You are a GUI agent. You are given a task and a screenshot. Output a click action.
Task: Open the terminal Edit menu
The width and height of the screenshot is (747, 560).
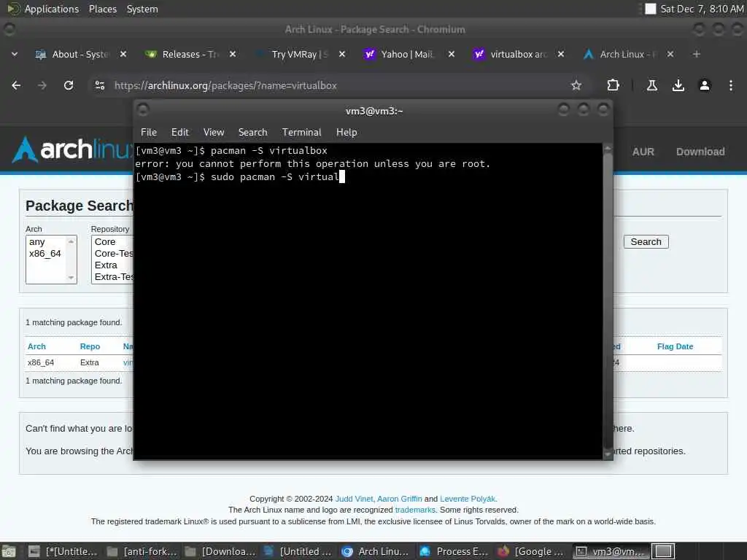(x=180, y=133)
